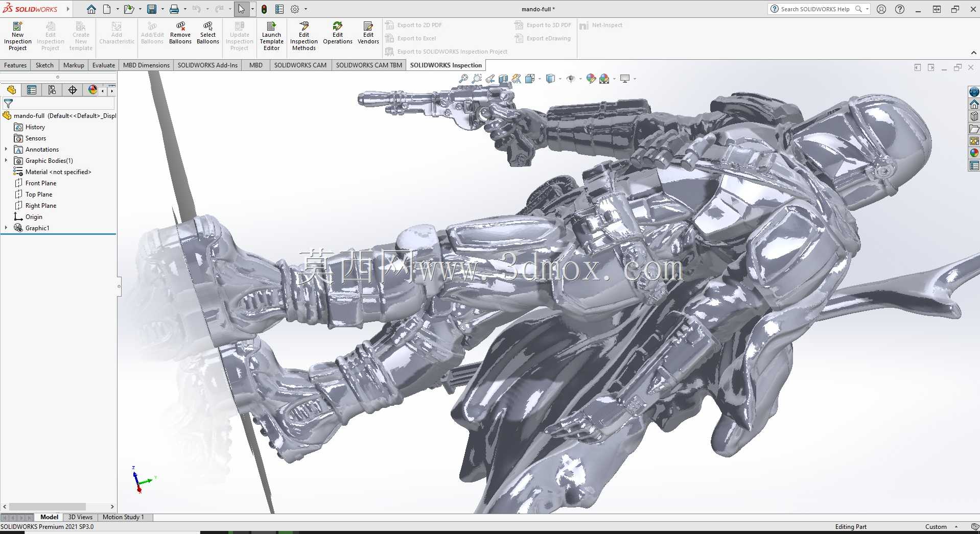Expand the Annotations tree node
The height and width of the screenshot is (534, 980).
click(6, 150)
